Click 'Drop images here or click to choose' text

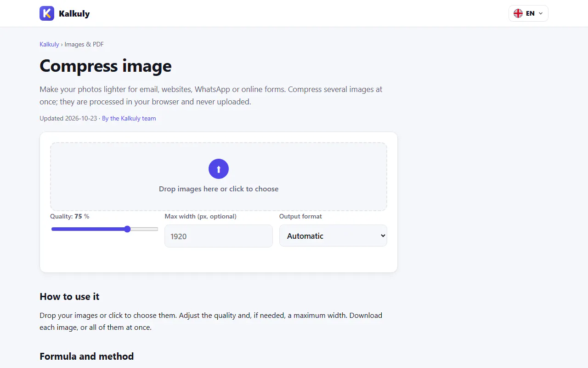[219, 189]
